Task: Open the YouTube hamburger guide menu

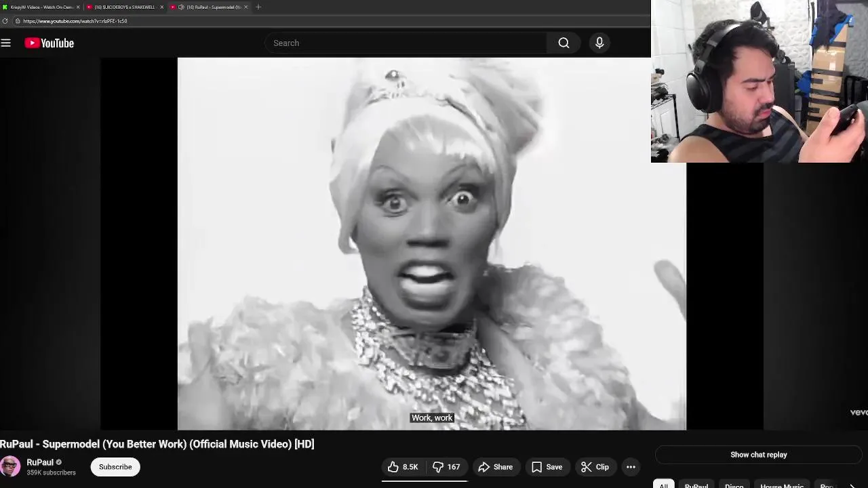Action: [6, 43]
